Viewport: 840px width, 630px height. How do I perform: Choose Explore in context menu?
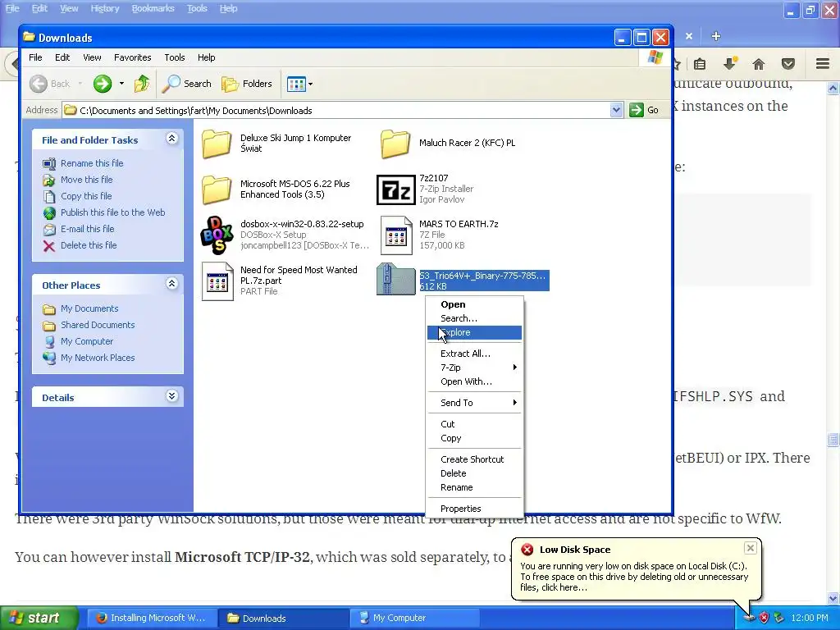(474, 333)
